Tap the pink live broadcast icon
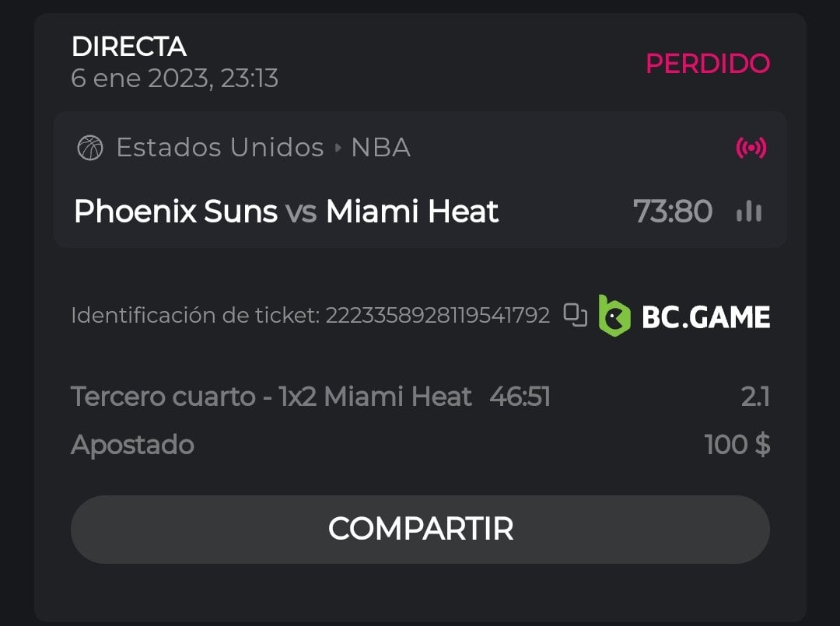The height and width of the screenshot is (626, 840). pyautogui.click(x=751, y=148)
